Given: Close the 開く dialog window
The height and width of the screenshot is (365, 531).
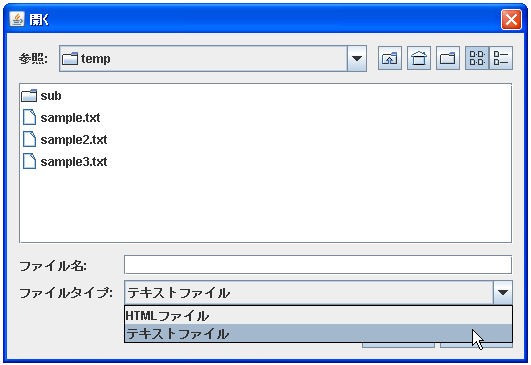Looking at the screenshot, I should click(x=511, y=20).
